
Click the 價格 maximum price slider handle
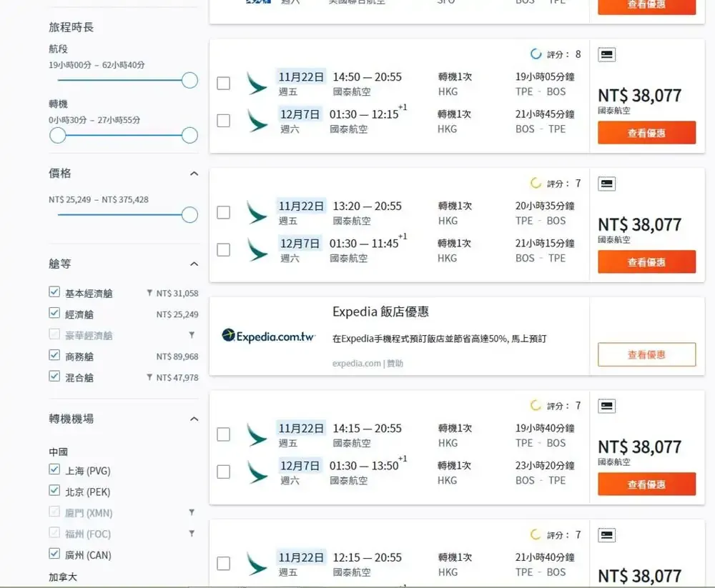pos(189,214)
